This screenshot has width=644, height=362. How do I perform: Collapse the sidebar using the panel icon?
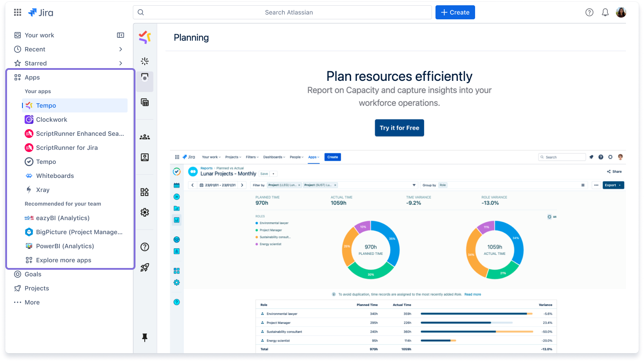coord(121,35)
